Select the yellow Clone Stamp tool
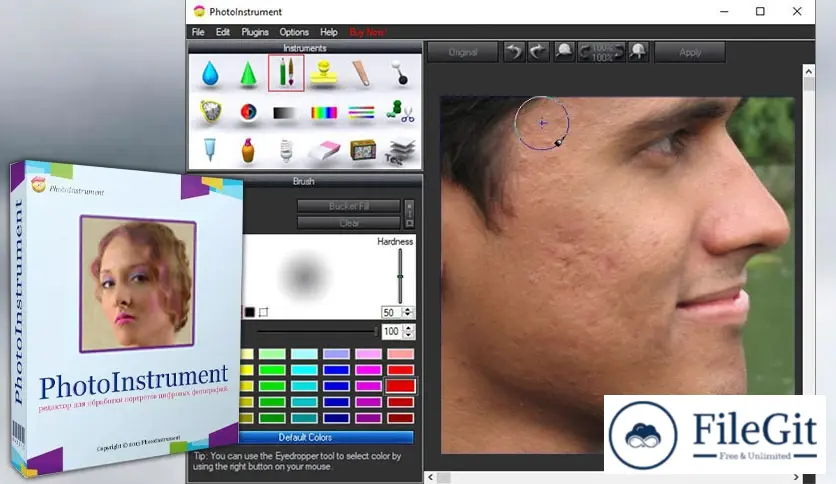Viewport: 836px width, 484px height. point(324,74)
